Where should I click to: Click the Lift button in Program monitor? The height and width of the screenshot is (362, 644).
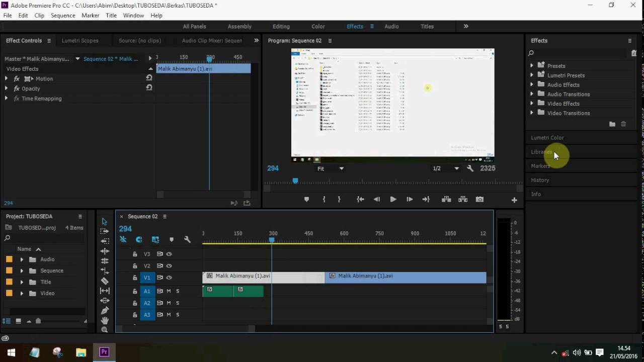point(446,200)
